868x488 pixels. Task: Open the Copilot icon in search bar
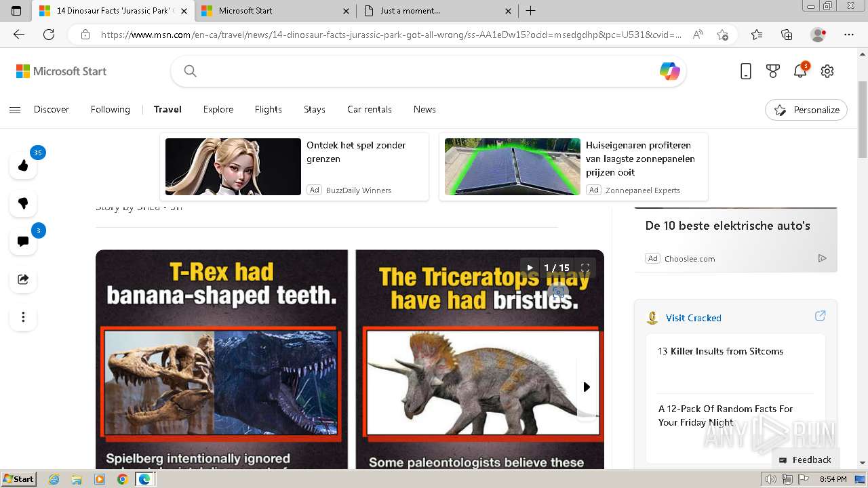[669, 71]
